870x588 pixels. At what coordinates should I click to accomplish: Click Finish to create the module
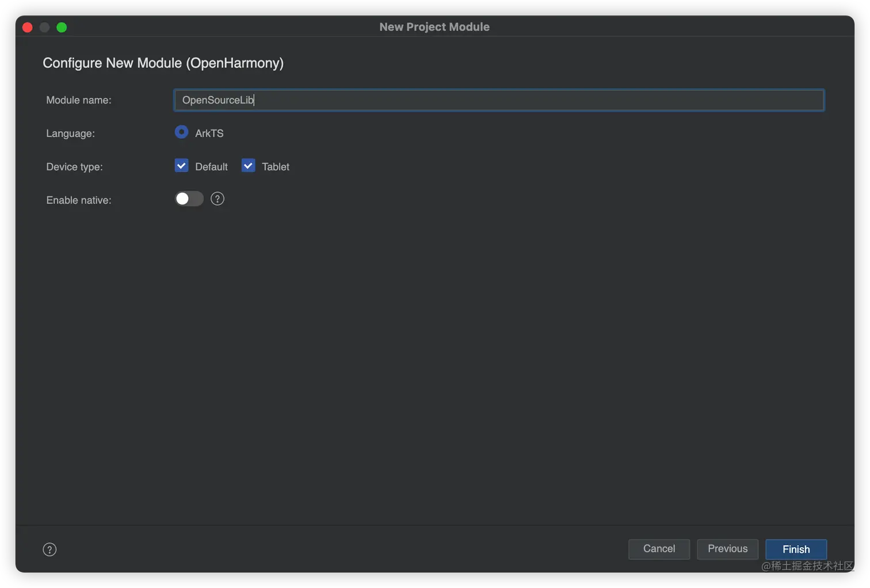click(x=796, y=549)
